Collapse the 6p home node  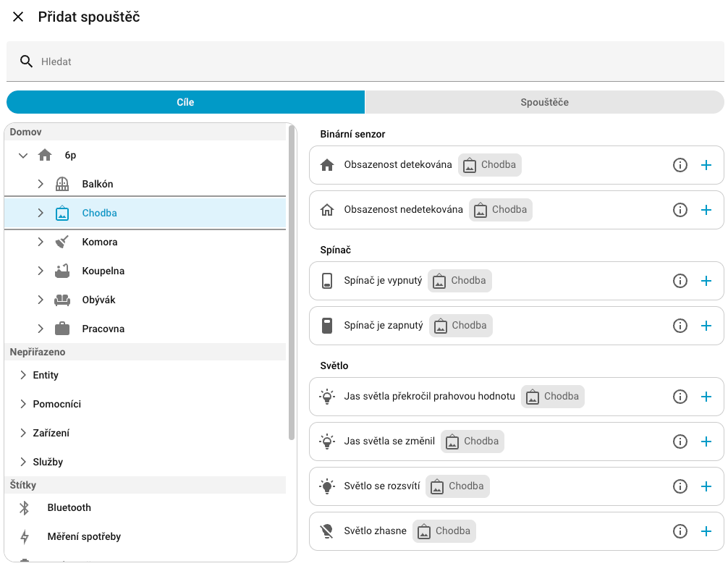(x=22, y=154)
